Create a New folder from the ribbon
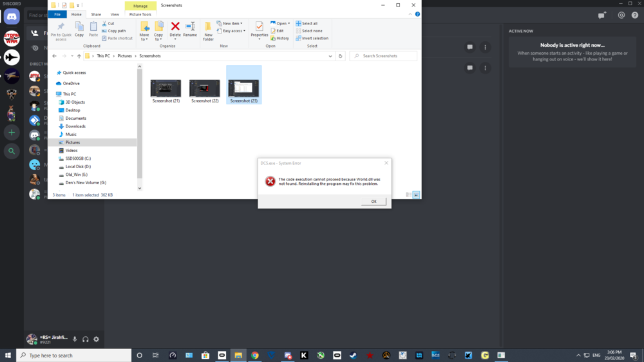 pyautogui.click(x=208, y=31)
